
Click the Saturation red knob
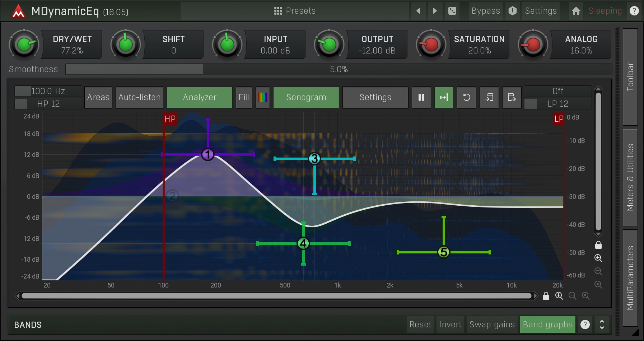tap(431, 45)
